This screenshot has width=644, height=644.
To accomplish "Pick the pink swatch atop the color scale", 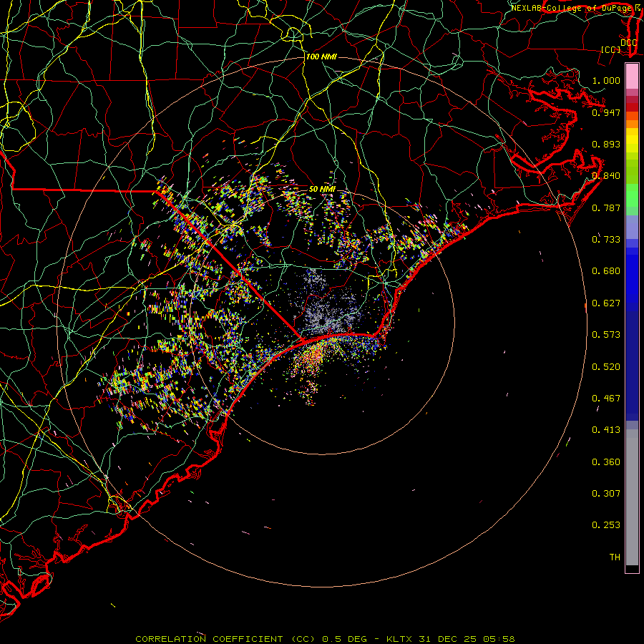I will point(632,76).
